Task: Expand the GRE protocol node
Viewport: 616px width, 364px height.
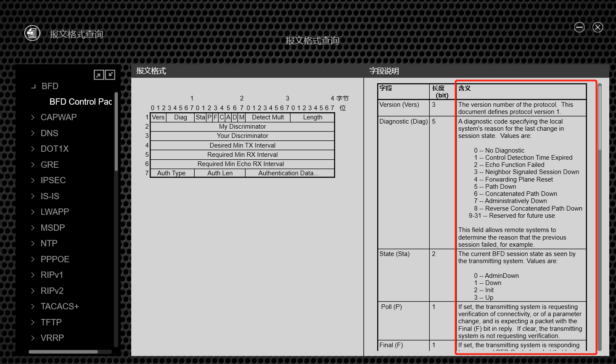Action: [x=33, y=165]
